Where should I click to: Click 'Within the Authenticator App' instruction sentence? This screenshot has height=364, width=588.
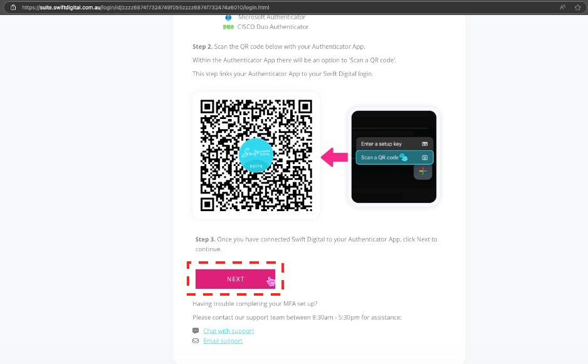[x=295, y=60]
